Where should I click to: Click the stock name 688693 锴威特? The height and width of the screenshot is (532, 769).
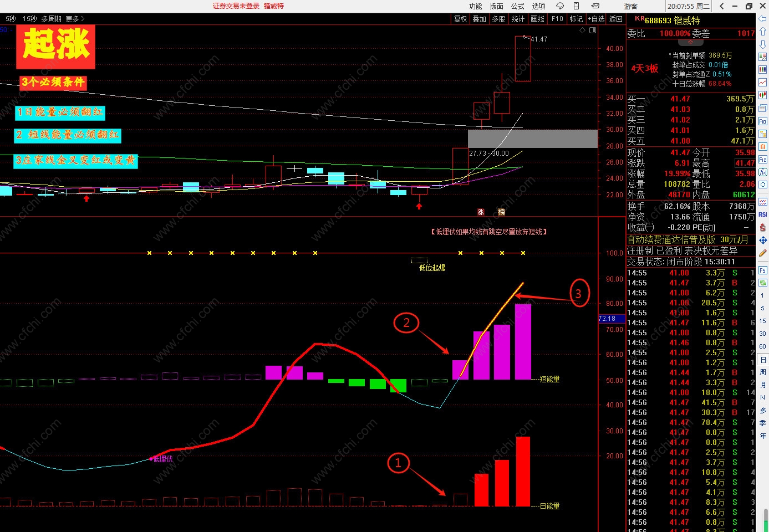(x=672, y=21)
